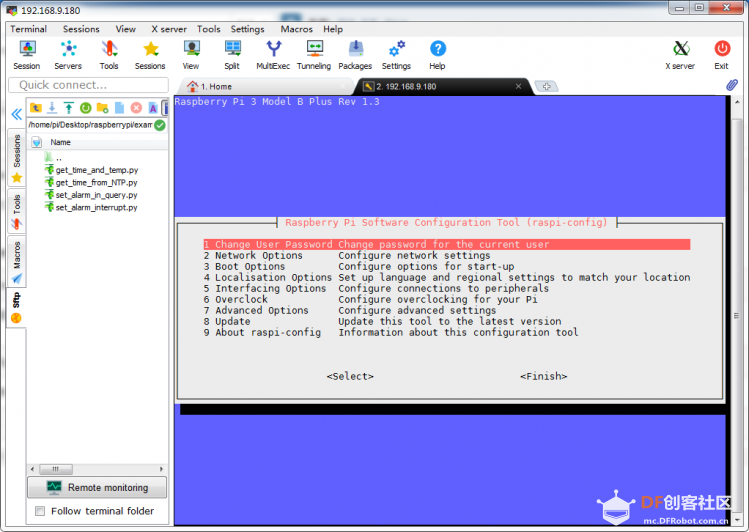Open the Settings gears toolbar icon
749x532 pixels.
[396, 55]
